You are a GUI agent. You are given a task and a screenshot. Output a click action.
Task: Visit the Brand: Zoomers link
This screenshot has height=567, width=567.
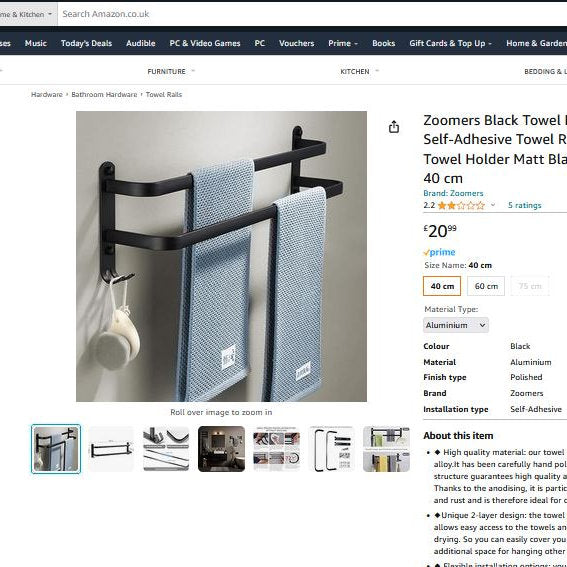(453, 193)
